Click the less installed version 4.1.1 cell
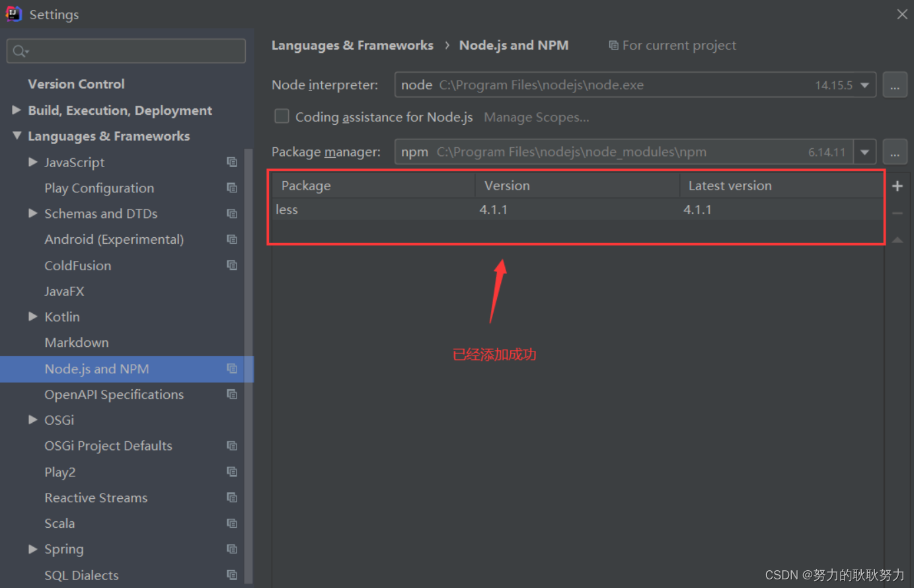The height and width of the screenshot is (588, 914). (x=494, y=209)
